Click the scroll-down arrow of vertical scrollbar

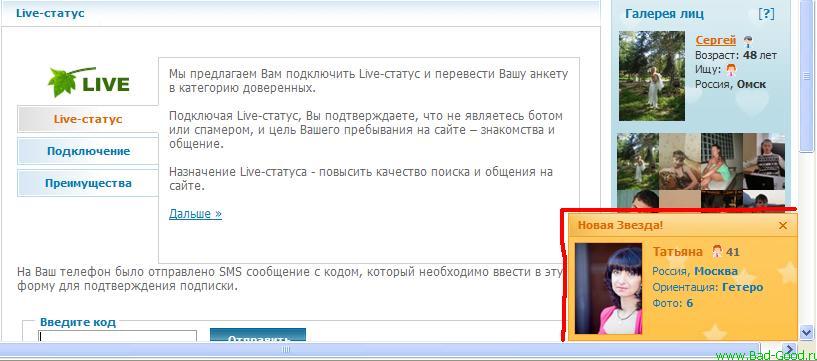pos(807,332)
